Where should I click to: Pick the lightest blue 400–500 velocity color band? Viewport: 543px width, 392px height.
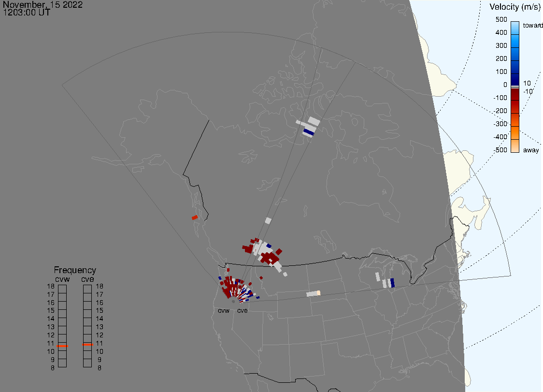point(515,28)
